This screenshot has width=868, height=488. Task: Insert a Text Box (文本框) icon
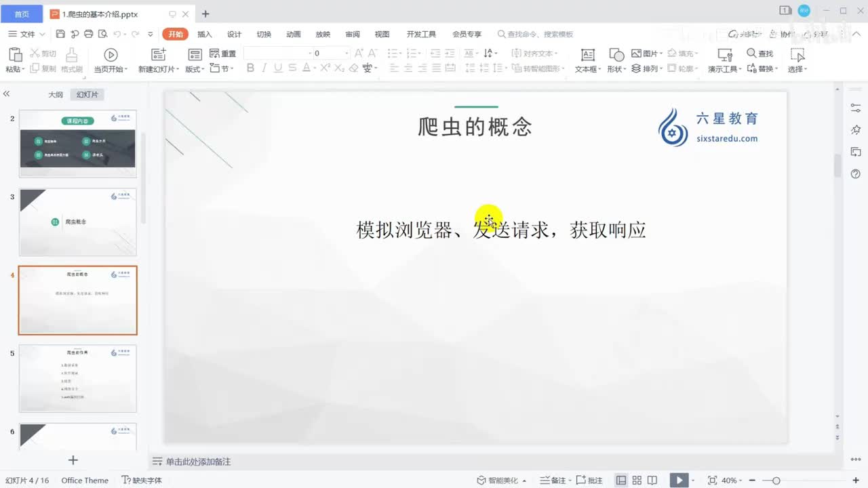pos(588,55)
